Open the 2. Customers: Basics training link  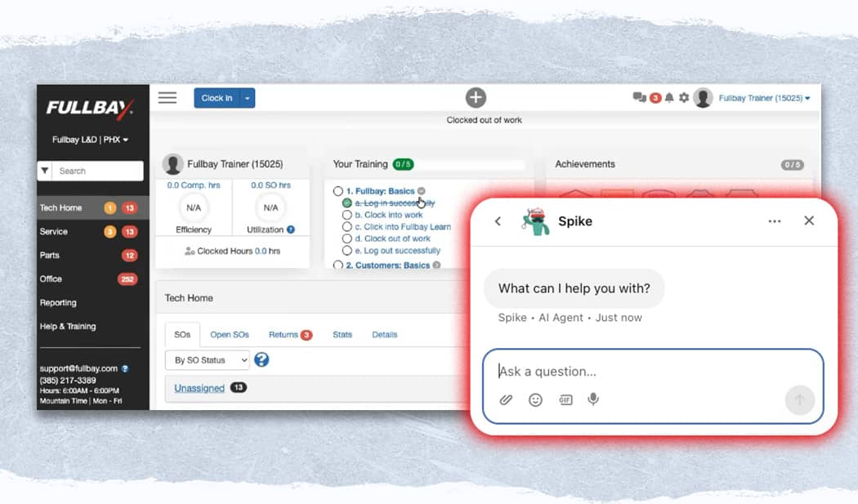388,265
